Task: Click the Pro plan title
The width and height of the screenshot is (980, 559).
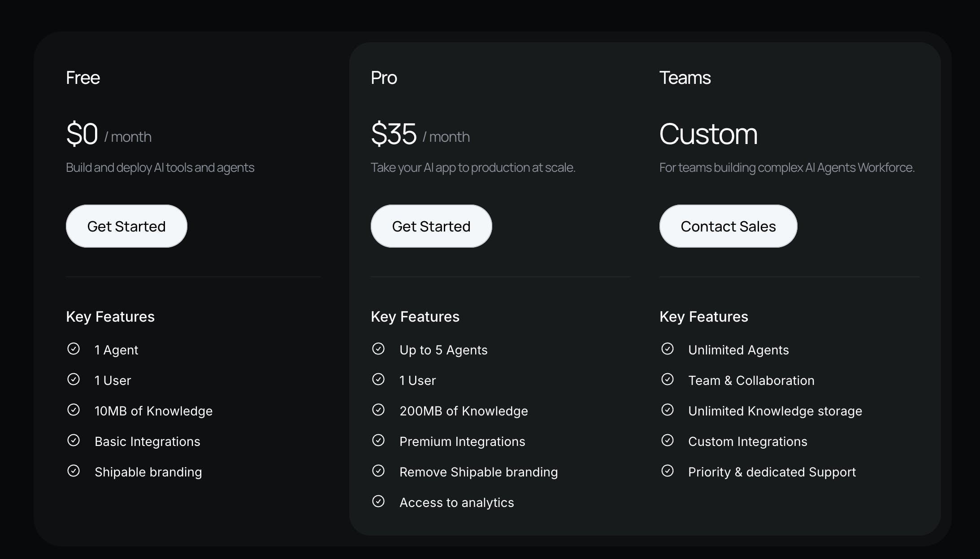Action: point(384,78)
